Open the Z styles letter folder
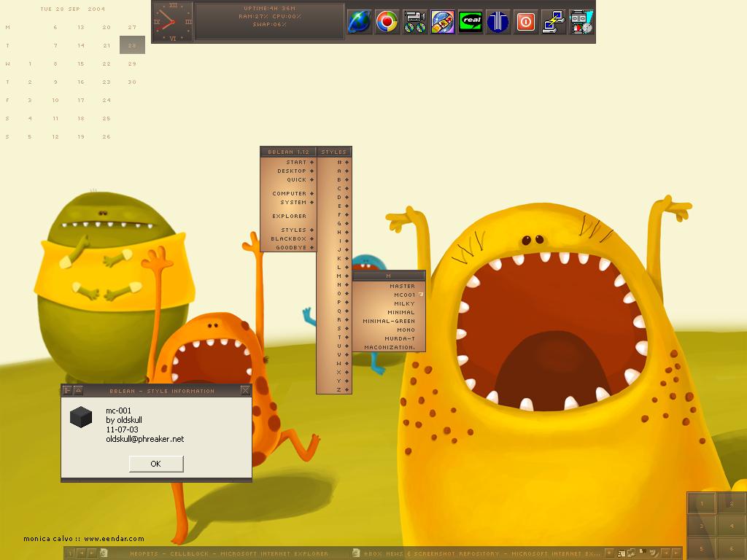Image resolution: width=747 pixels, height=560 pixels. (334, 390)
